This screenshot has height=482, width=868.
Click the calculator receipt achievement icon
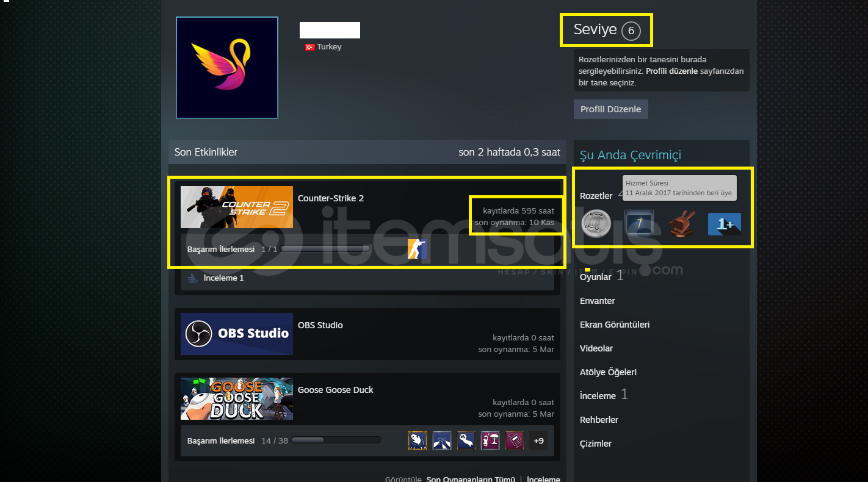(x=515, y=441)
